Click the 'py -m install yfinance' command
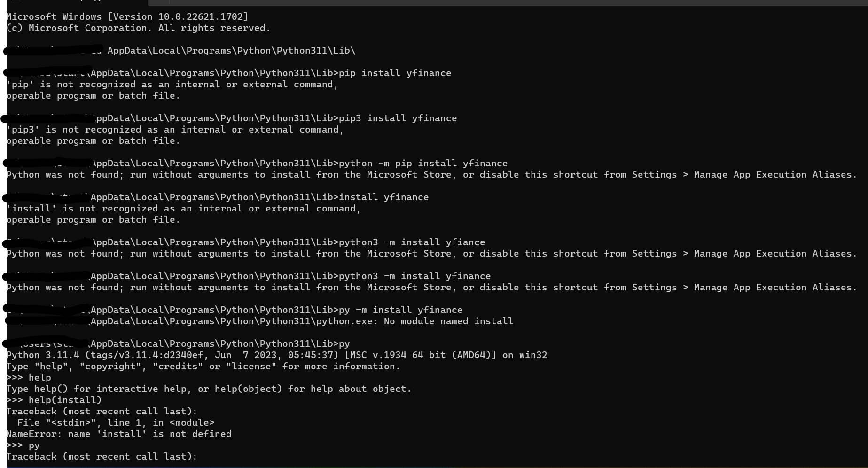The image size is (868, 468). pos(400,310)
